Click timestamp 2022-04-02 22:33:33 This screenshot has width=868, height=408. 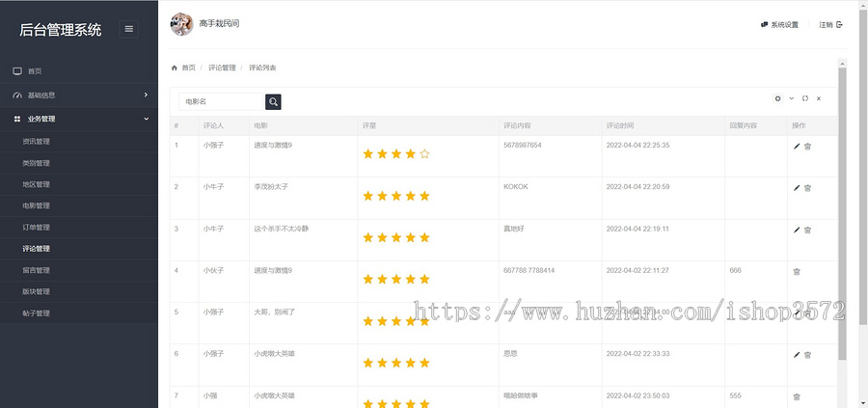pyautogui.click(x=637, y=354)
